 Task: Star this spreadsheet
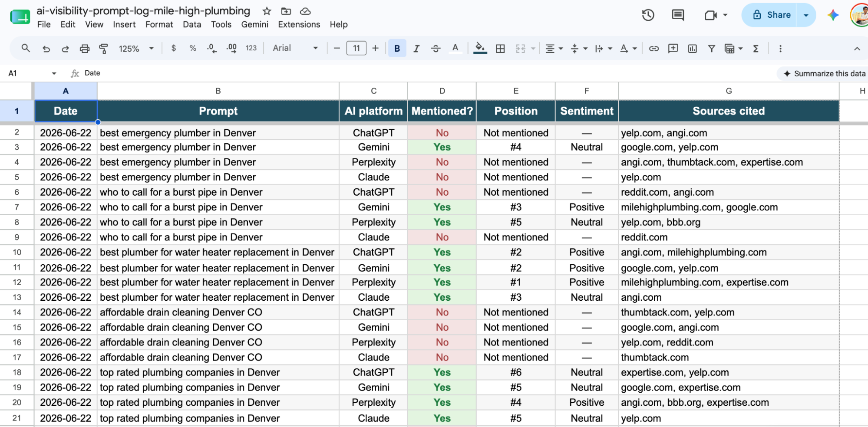click(267, 11)
